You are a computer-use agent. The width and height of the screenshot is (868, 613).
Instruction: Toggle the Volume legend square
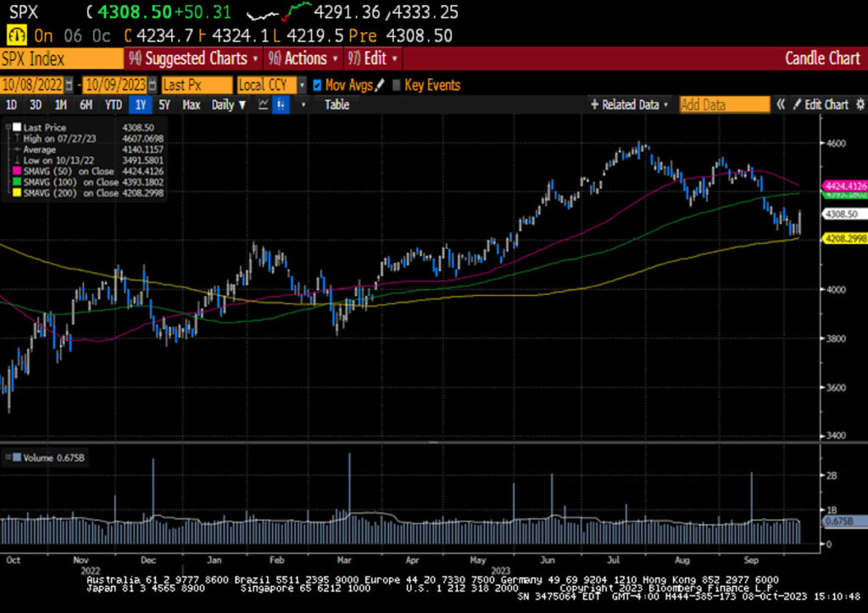17,458
